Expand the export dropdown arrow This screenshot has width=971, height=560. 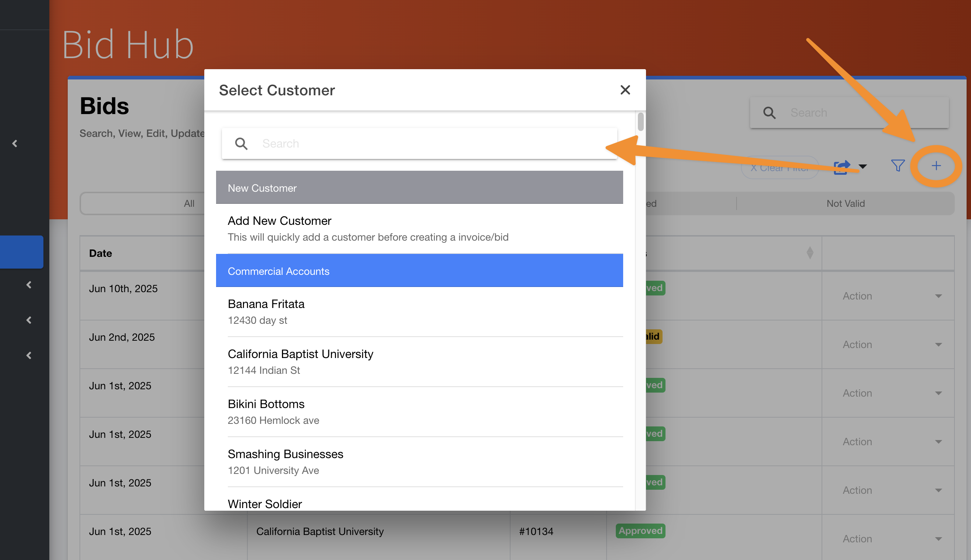[x=863, y=167]
